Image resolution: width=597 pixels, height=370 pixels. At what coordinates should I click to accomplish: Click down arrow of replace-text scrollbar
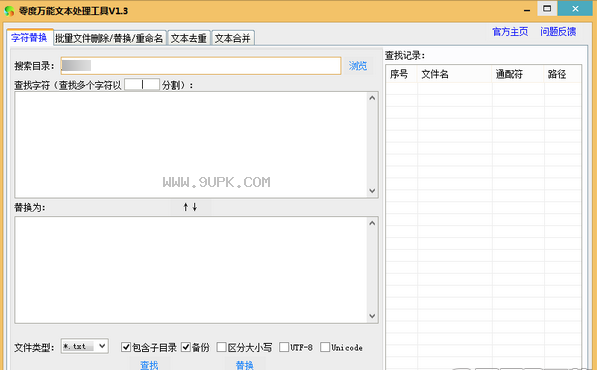pos(372,316)
